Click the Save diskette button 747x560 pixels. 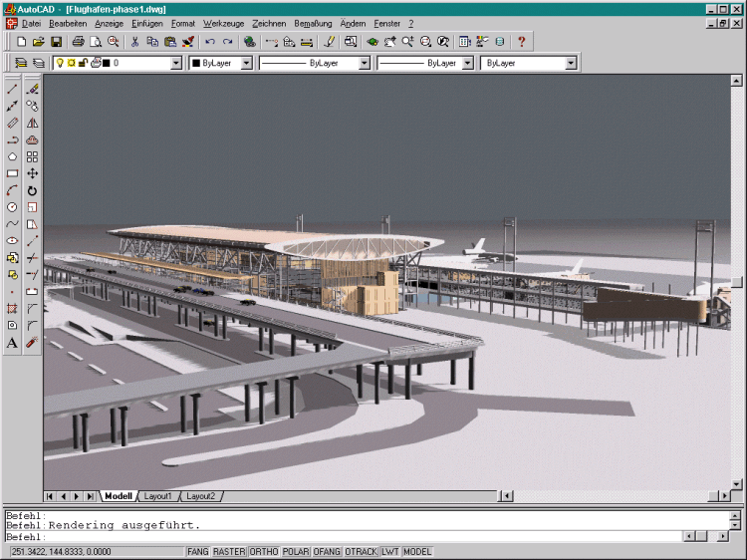click(56, 42)
